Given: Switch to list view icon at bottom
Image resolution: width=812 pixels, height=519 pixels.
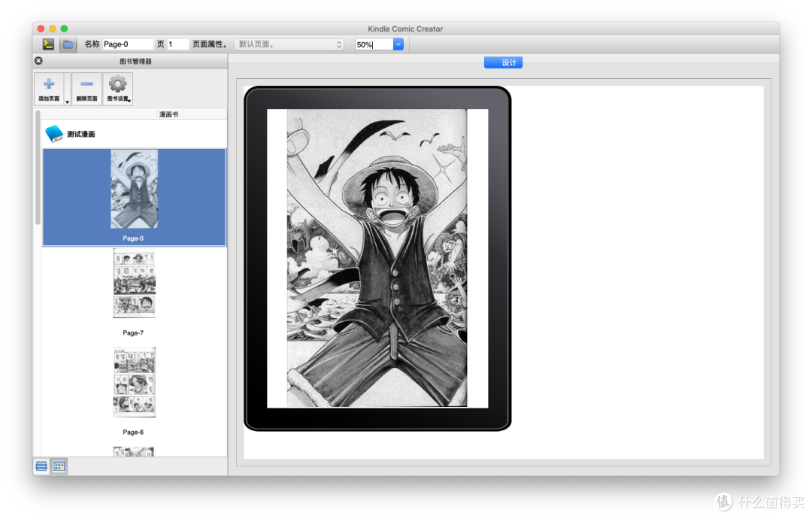Looking at the screenshot, I should [x=41, y=466].
